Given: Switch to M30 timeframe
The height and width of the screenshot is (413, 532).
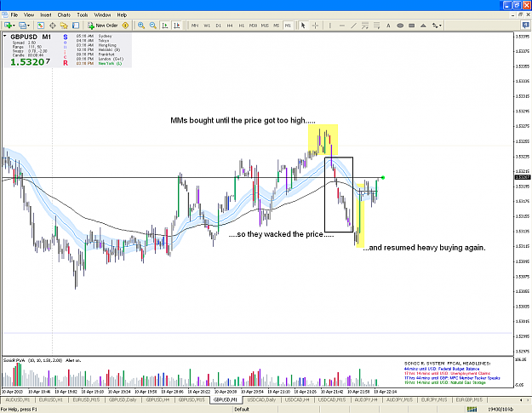Looking at the screenshot, I should coord(253,26).
